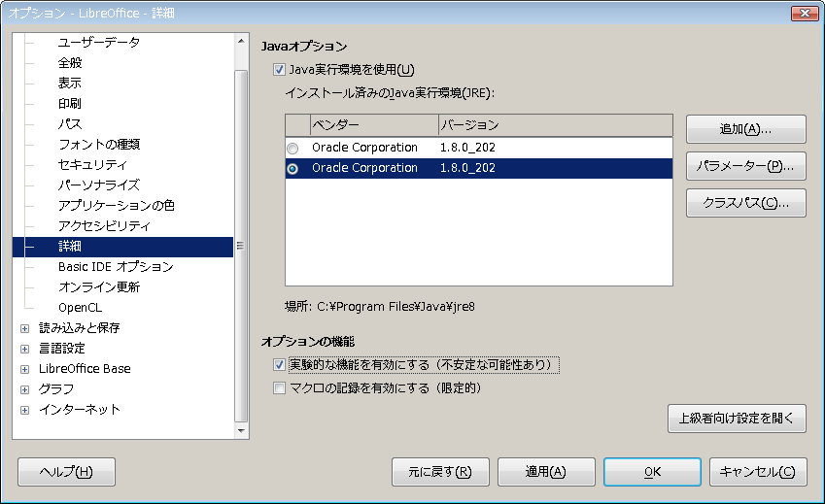
Task: Open 上級者向け設定を開く expert configuration
Action: pos(737,419)
